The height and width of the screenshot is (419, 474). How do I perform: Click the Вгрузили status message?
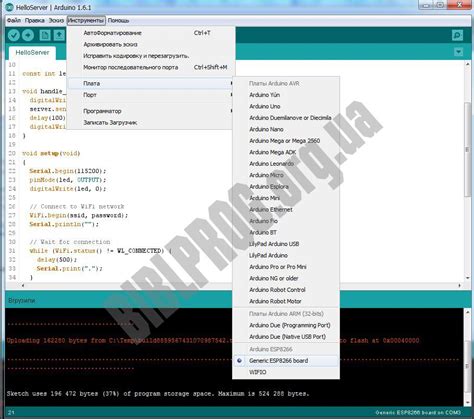pyautogui.click(x=22, y=300)
